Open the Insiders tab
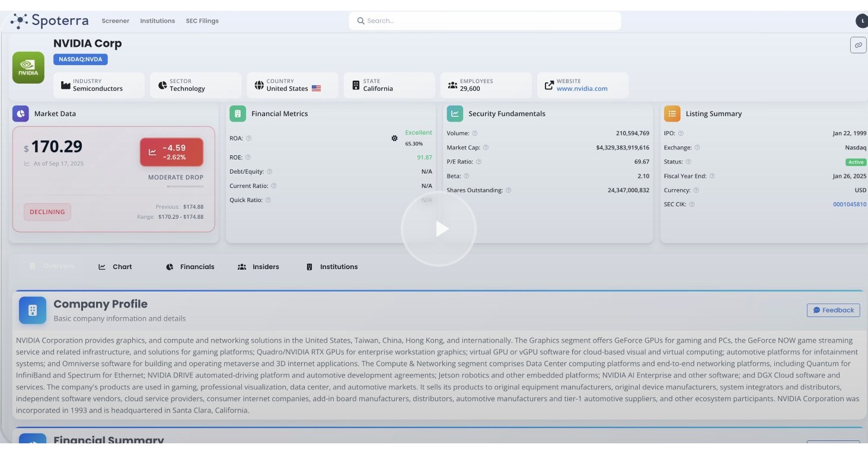Image resolution: width=868 pixels, height=454 pixels. (259, 267)
